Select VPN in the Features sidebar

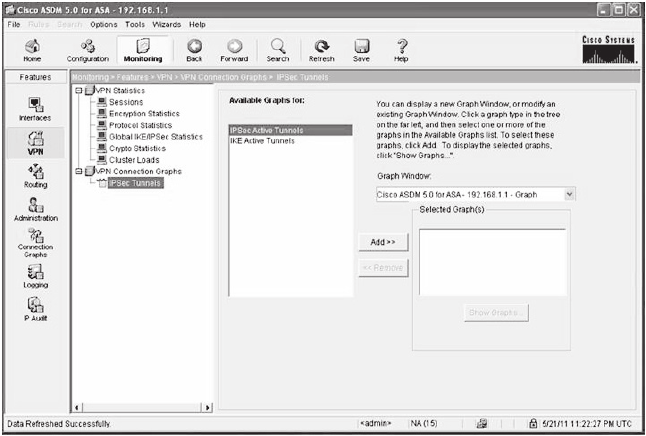click(35, 143)
